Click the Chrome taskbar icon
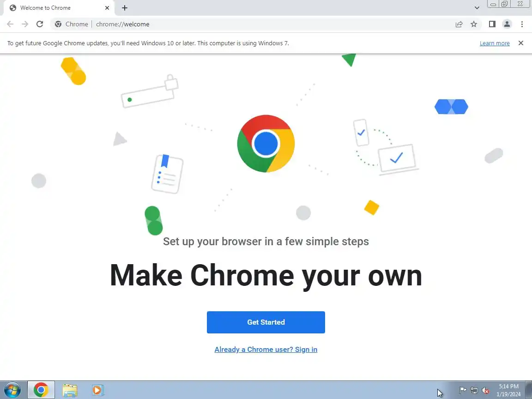Screen dimensions: 532x399 click(41, 390)
